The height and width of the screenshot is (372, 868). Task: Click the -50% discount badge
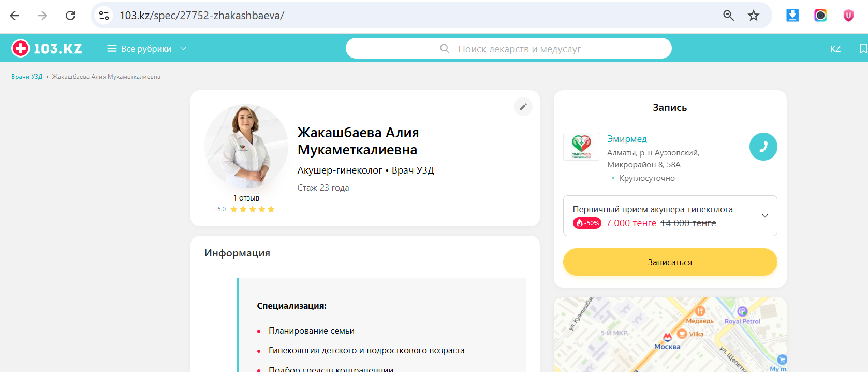(x=587, y=223)
